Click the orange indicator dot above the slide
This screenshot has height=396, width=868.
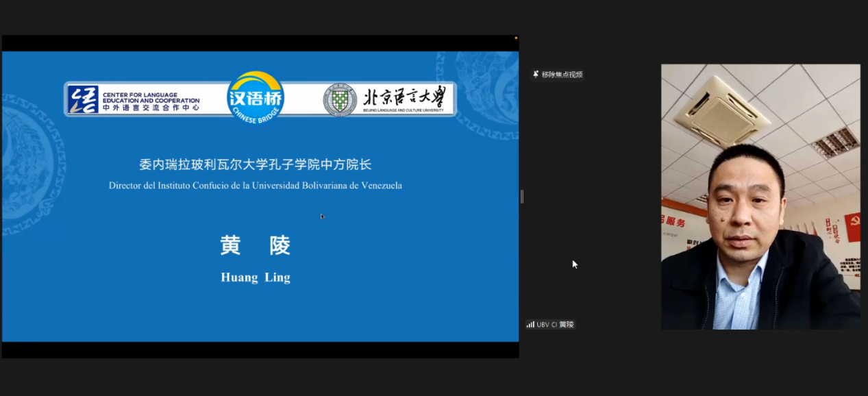515,38
